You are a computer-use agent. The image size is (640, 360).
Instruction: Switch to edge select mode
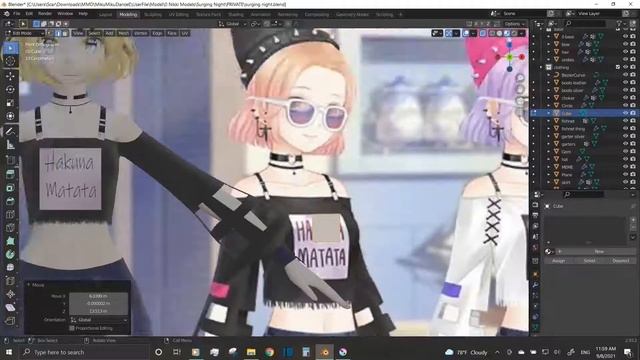[x=58, y=33]
